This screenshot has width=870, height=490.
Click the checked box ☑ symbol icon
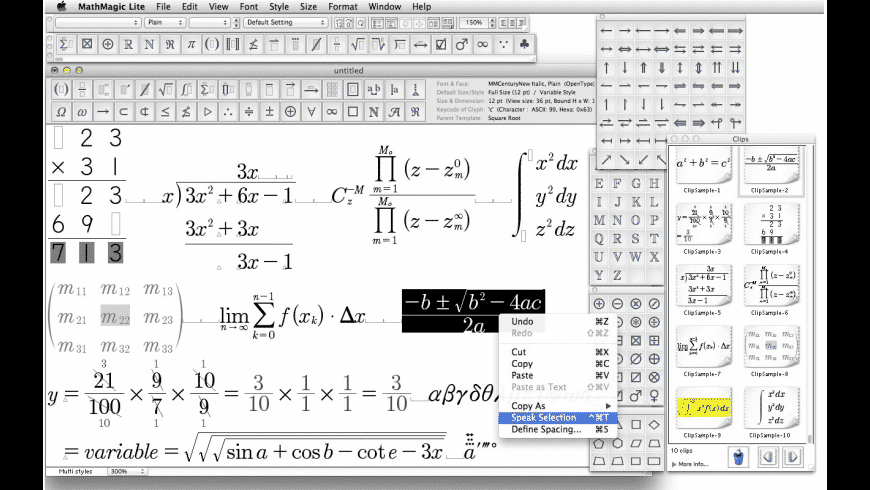click(441, 44)
